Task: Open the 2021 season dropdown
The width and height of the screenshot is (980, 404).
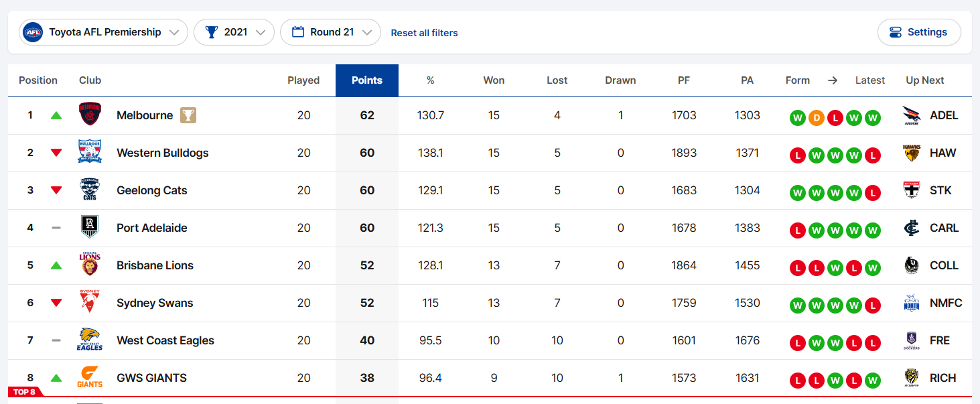Action: [x=234, y=32]
